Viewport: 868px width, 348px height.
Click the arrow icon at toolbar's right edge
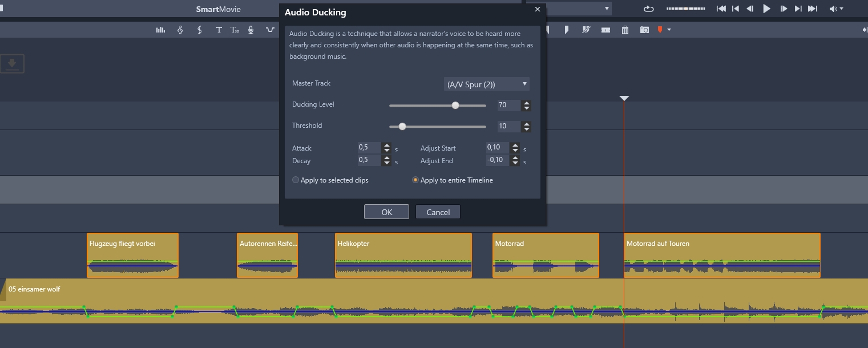865,30
